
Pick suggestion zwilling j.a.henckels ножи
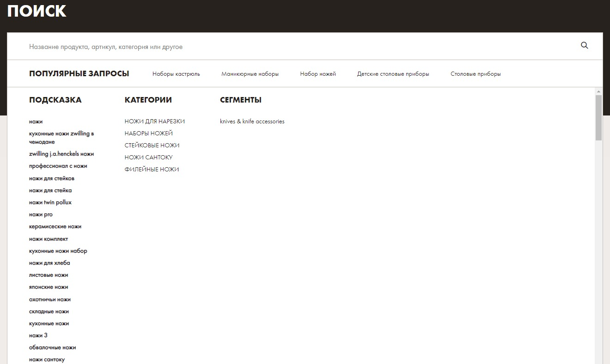pos(61,154)
